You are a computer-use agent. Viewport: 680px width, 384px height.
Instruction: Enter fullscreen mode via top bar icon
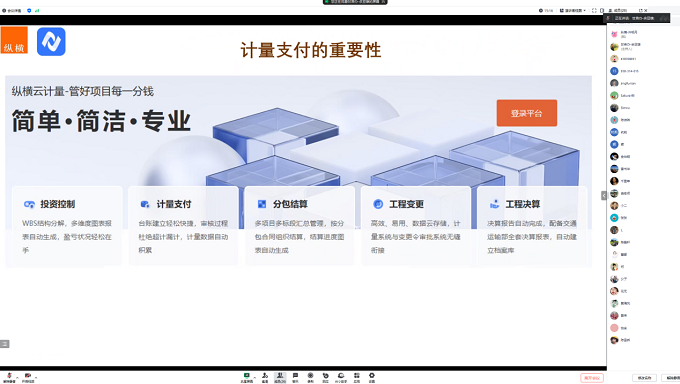coord(594,10)
